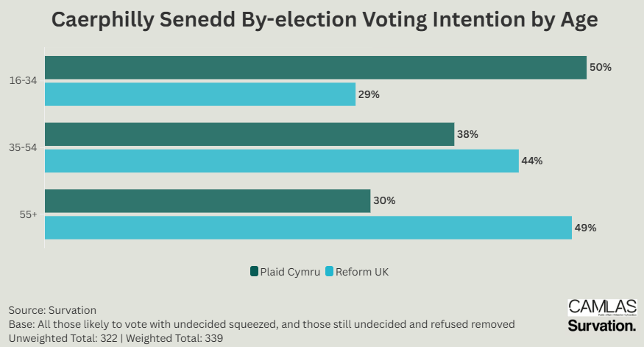Click the Reform UK legend color swatch
644x347 pixels.
coord(329,272)
